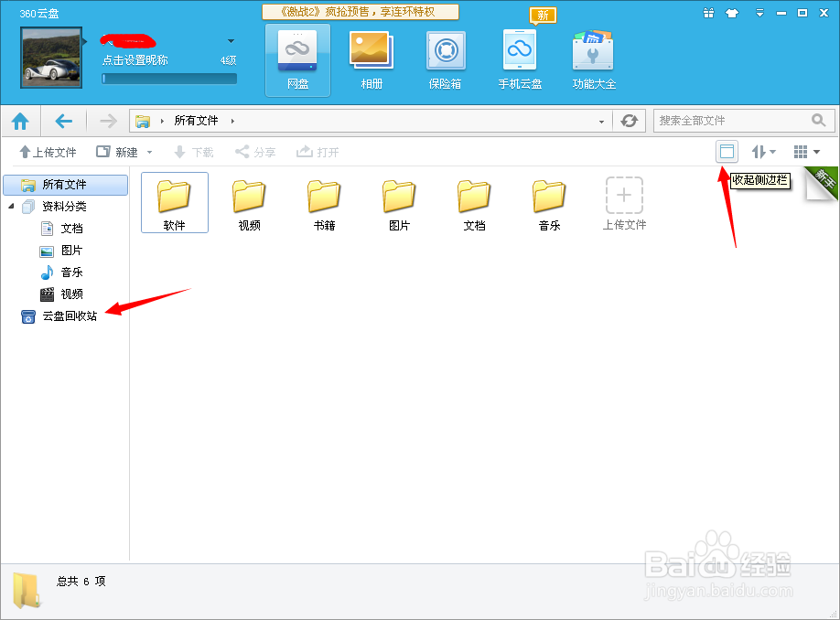Click the user avatar thumbnail
Screen dimensions: 840x620
[51, 58]
